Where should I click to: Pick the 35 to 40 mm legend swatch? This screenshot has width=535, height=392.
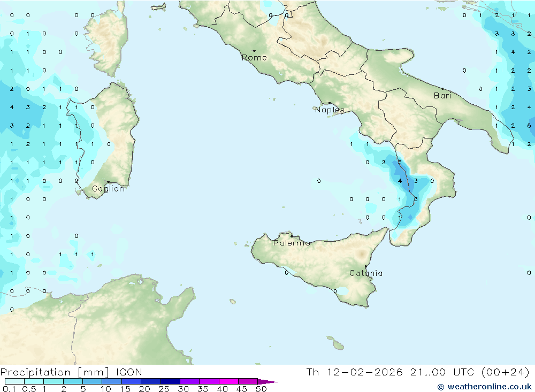tap(209, 381)
